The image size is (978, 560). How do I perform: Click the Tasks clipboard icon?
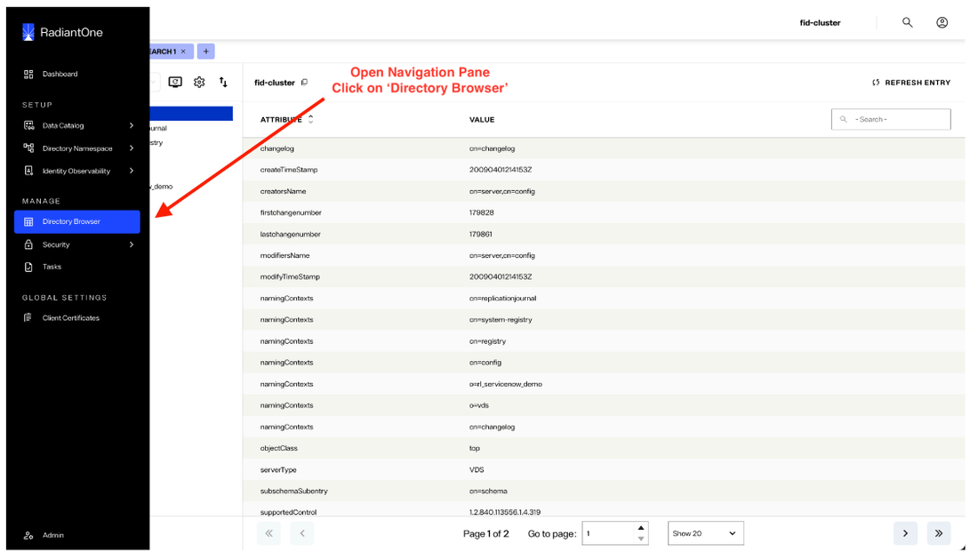point(28,267)
